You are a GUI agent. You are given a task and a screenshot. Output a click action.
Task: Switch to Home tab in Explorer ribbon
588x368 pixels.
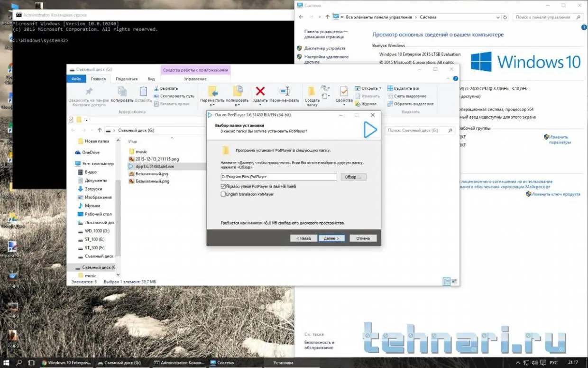(x=98, y=79)
